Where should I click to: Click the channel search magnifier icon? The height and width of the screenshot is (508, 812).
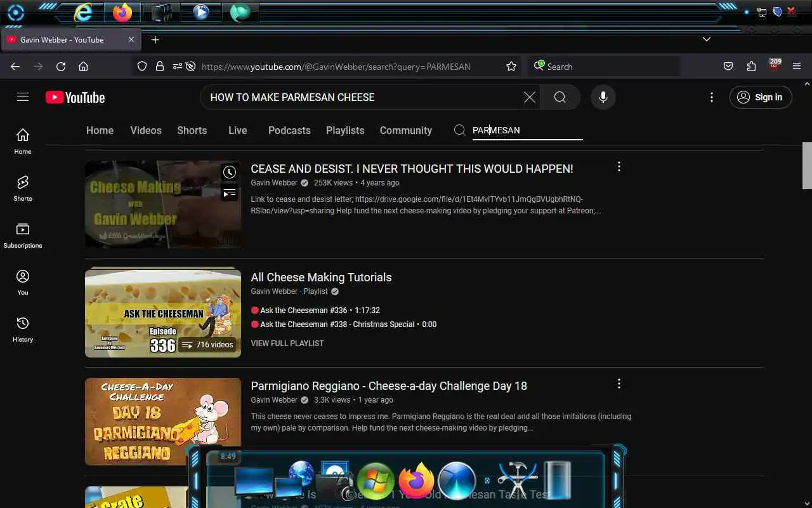(460, 130)
